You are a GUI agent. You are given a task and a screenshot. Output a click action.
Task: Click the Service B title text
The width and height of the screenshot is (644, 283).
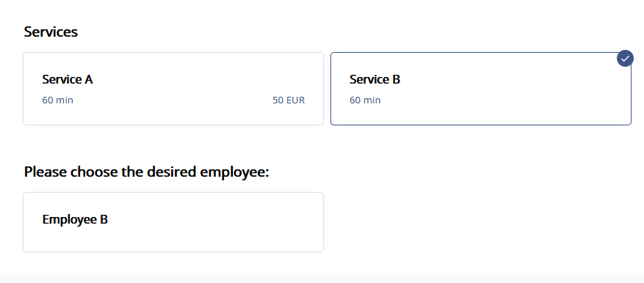pyautogui.click(x=375, y=80)
